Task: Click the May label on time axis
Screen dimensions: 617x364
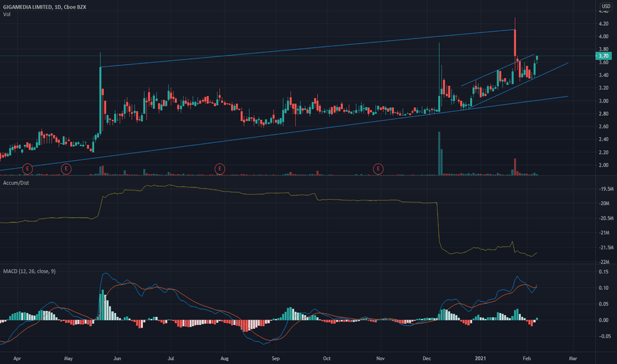Action: [68, 359]
